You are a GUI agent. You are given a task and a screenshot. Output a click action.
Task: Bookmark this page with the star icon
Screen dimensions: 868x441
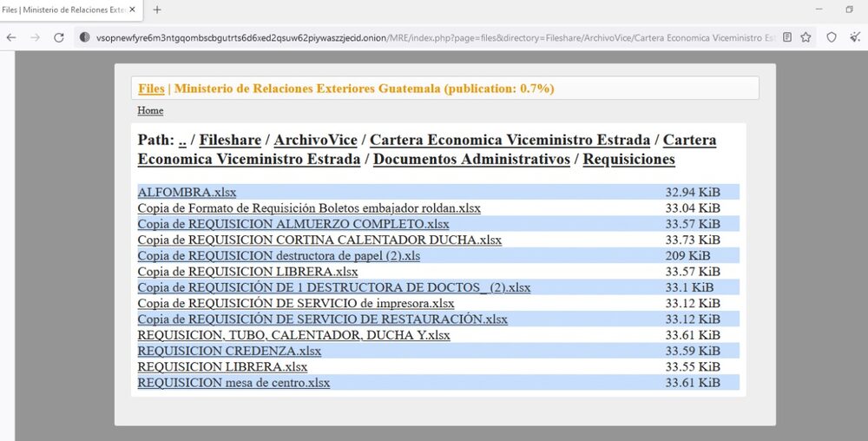pos(806,37)
